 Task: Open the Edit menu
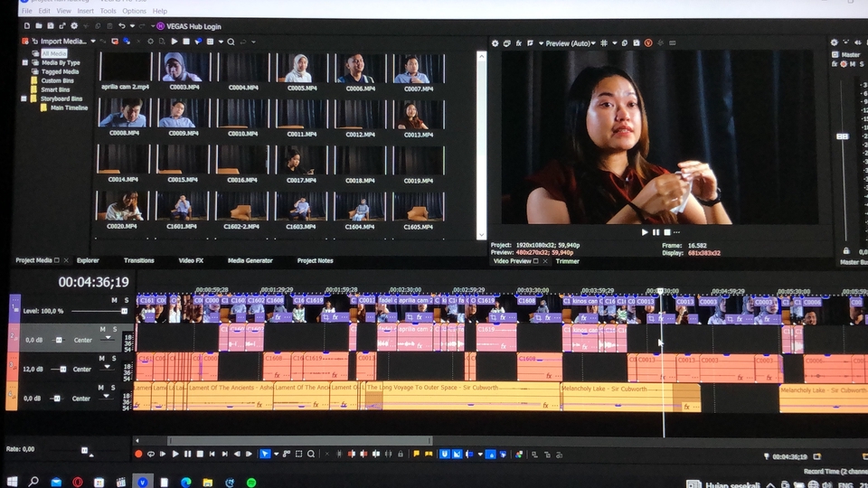(44, 11)
